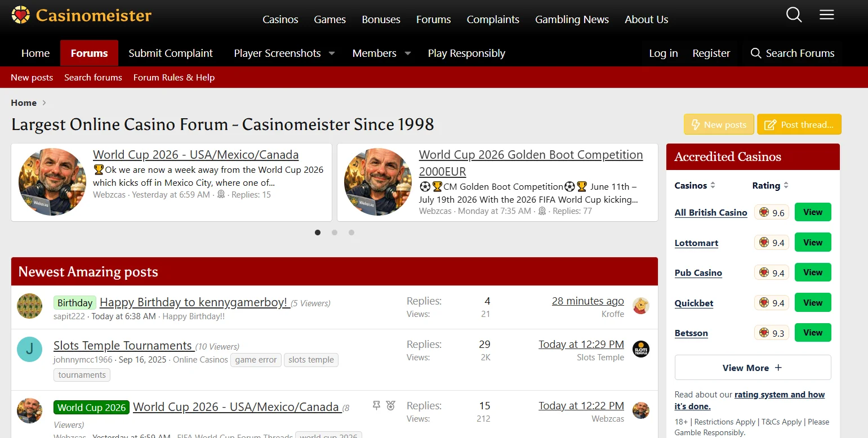The height and width of the screenshot is (438, 868).
Task: Open World Cup 2026 Golden Boot Competition title
Action: pos(531,163)
